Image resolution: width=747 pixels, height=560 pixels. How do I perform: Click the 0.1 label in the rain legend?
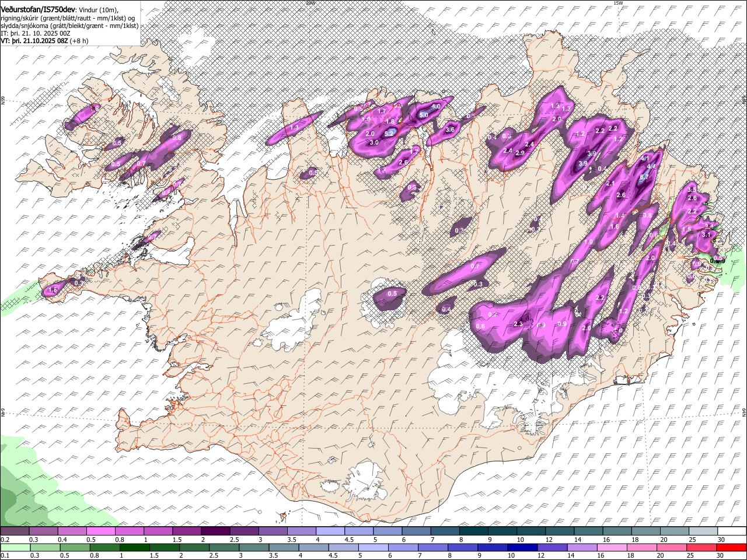point(5,555)
